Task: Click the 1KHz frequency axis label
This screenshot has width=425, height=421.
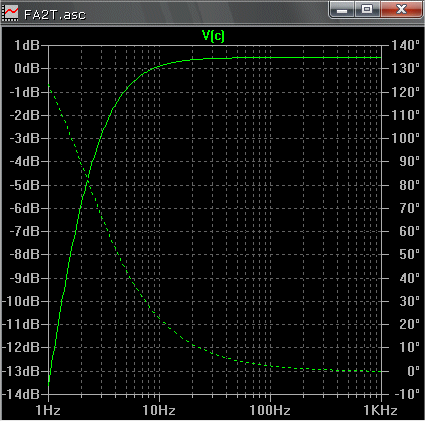Action: [x=380, y=410]
